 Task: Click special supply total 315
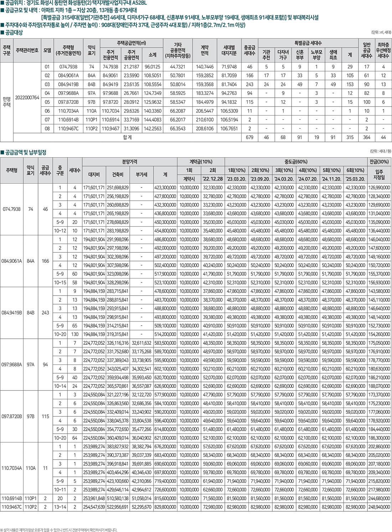click(x=350, y=137)
